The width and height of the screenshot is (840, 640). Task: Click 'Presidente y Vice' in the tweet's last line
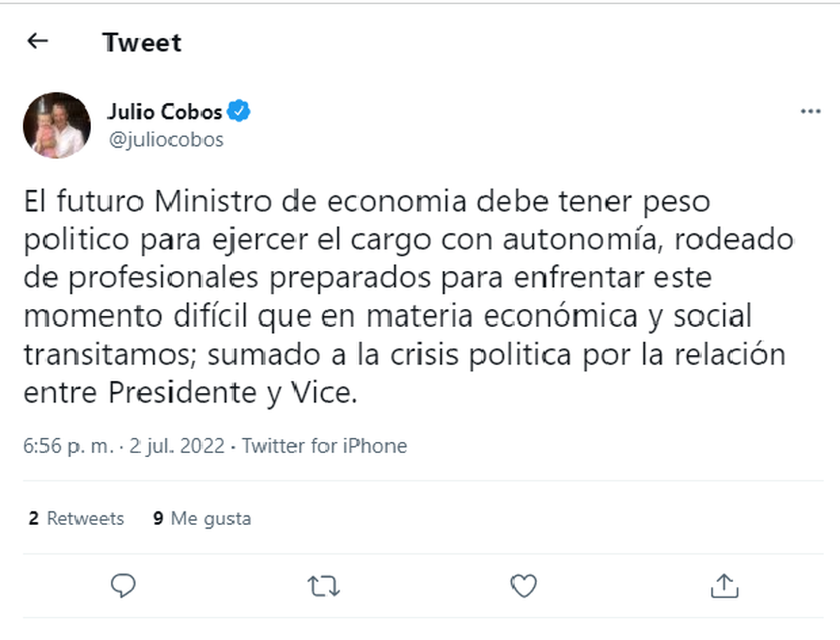click(232, 394)
